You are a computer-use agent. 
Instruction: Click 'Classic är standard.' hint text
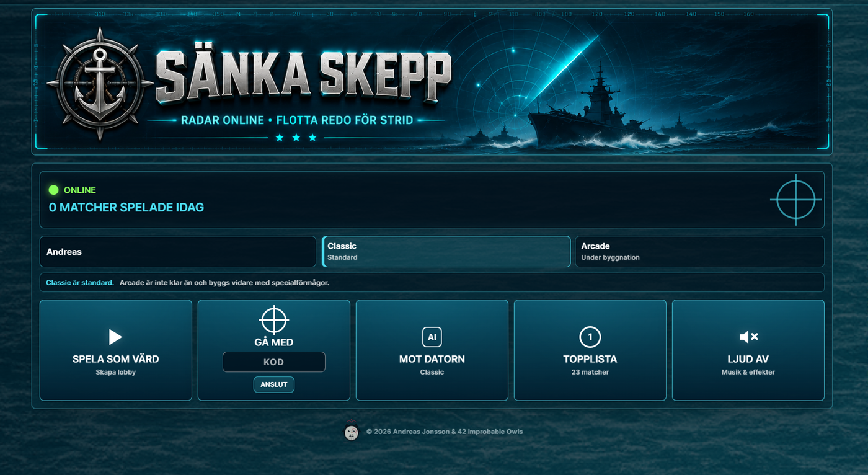pyautogui.click(x=80, y=283)
